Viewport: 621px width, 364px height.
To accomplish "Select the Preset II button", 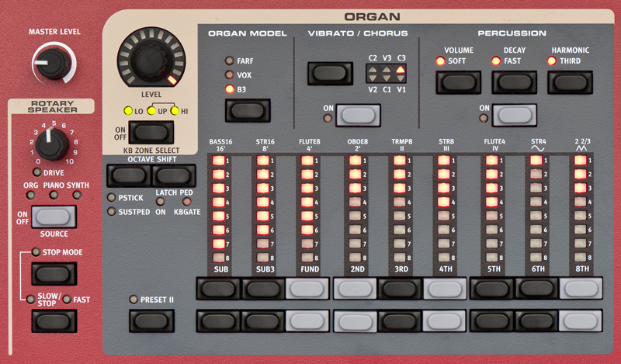I will tap(151, 321).
